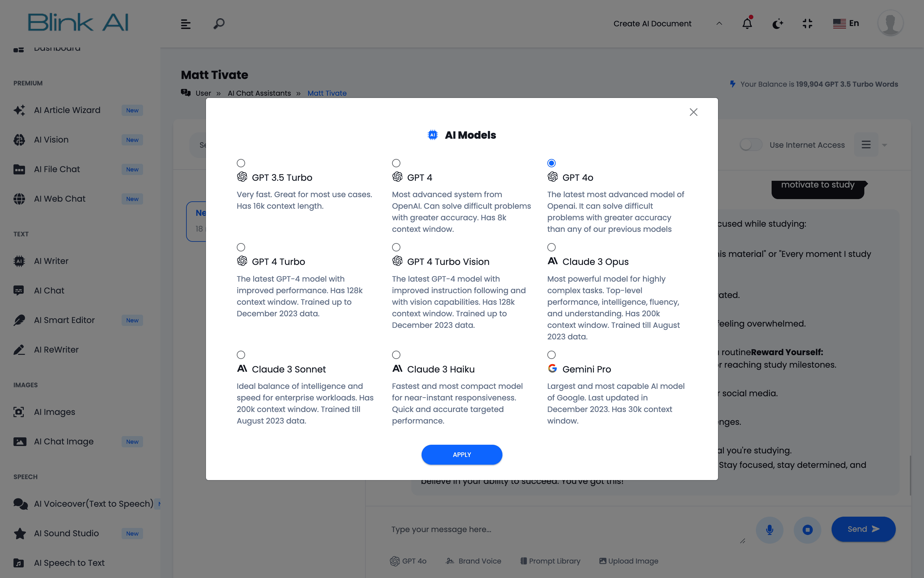This screenshot has width=924, height=578.
Task: Click the AI Chat Image icon
Action: 20,442
